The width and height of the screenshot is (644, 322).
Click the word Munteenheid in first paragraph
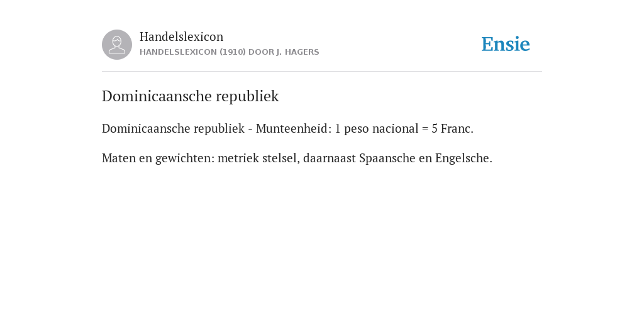[x=294, y=128]
